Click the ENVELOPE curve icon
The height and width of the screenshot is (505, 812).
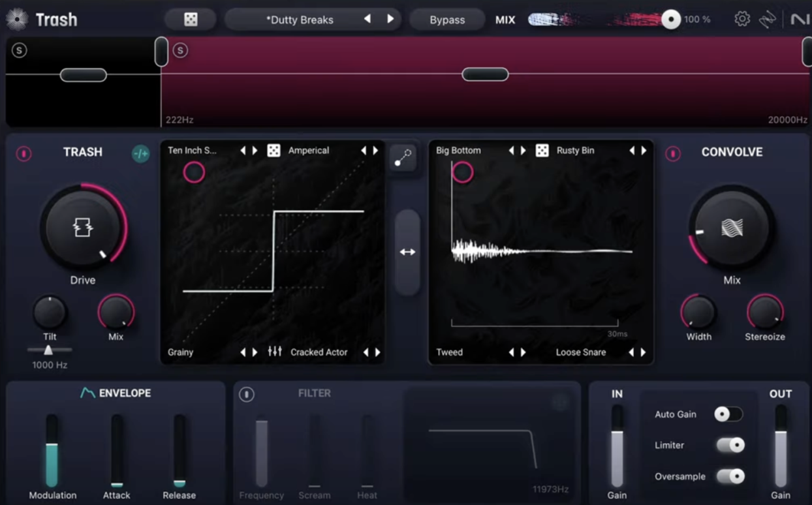pyautogui.click(x=87, y=393)
